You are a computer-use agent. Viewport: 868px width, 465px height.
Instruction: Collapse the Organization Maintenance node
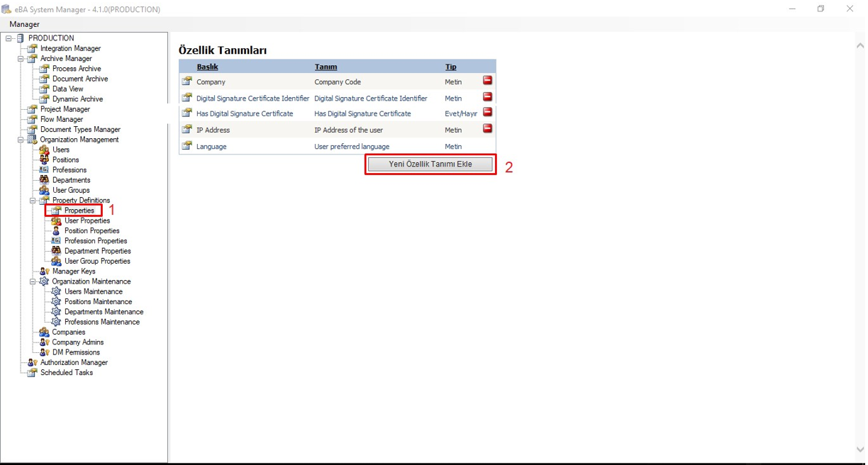[33, 281]
